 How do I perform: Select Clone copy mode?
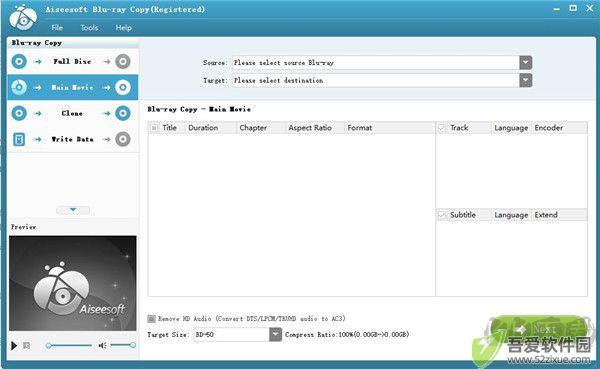72,113
